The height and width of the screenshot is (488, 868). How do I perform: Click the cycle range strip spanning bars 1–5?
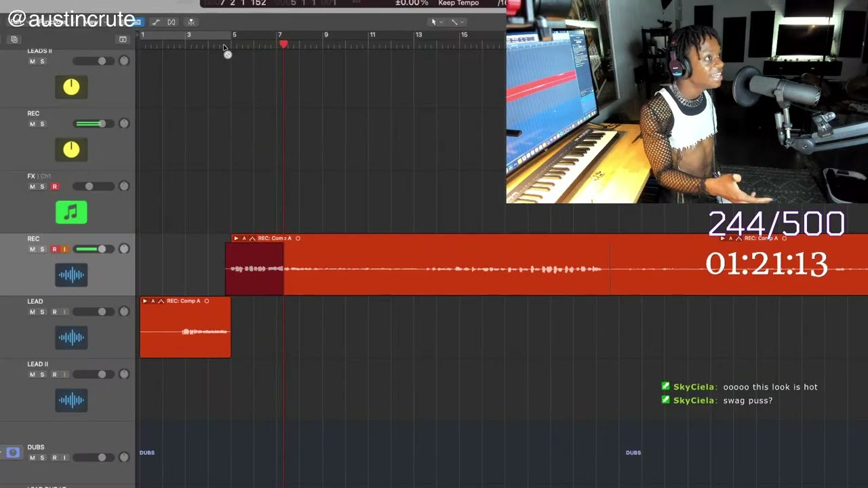(184, 35)
